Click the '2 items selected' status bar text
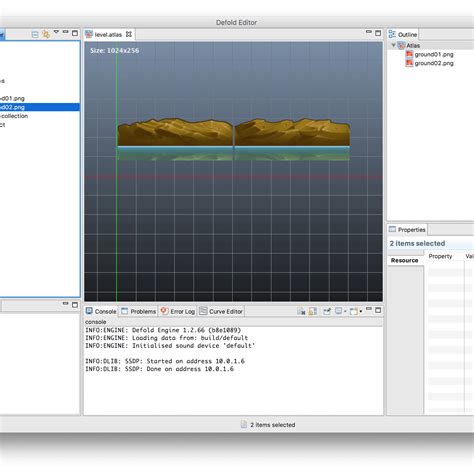 point(273,425)
